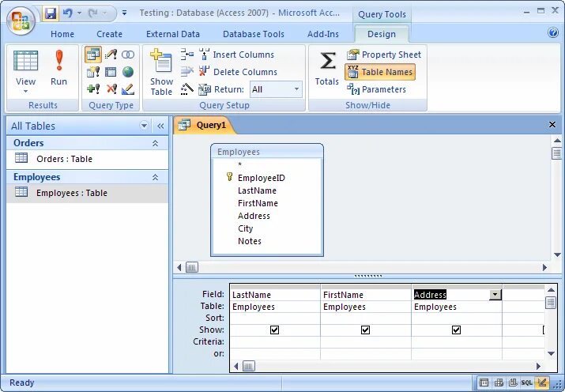
Task: Run the query
Action: (x=58, y=69)
